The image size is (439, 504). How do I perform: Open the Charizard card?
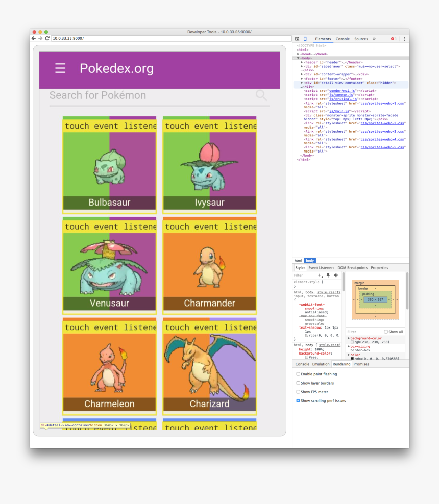[210, 366]
